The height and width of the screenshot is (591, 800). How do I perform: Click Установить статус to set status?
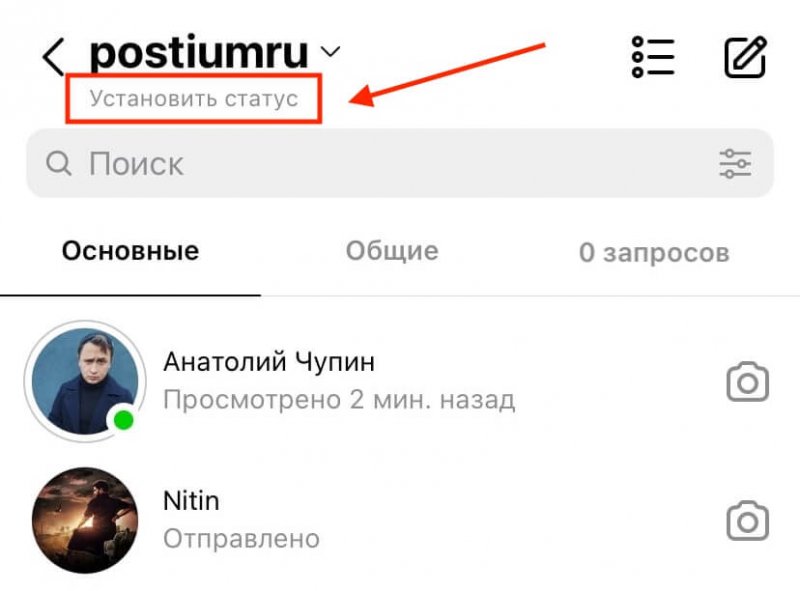(x=194, y=98)
